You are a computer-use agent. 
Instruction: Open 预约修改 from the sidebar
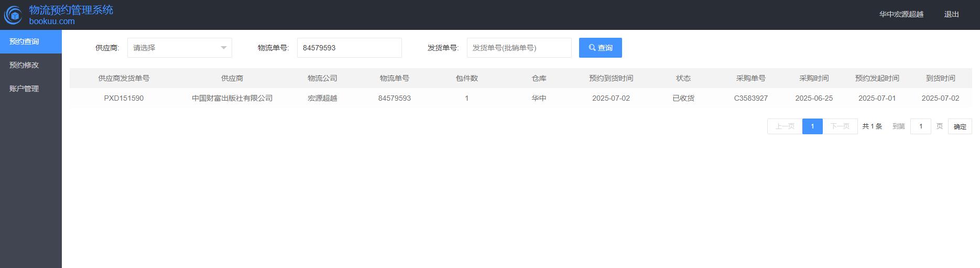(25, 65)
